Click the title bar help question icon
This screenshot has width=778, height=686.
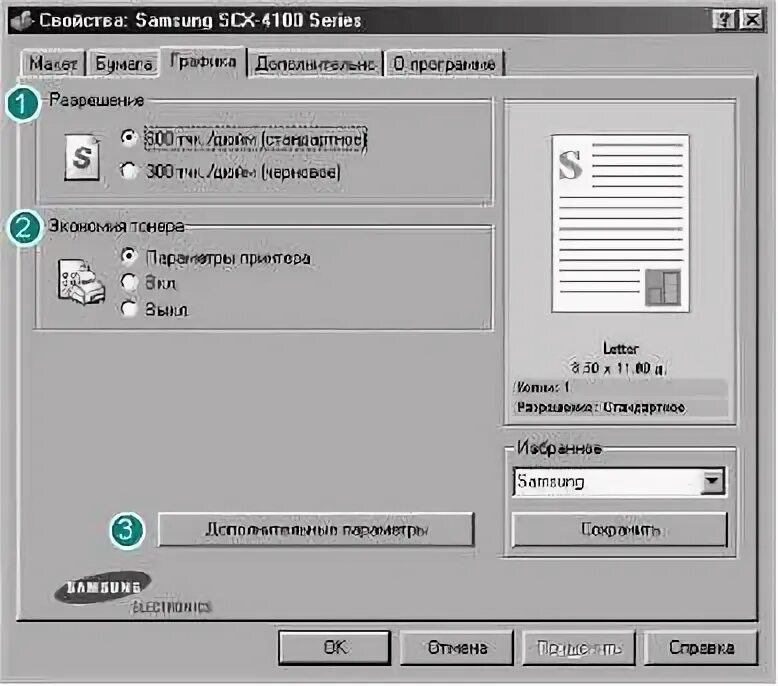tap(724, 20)
